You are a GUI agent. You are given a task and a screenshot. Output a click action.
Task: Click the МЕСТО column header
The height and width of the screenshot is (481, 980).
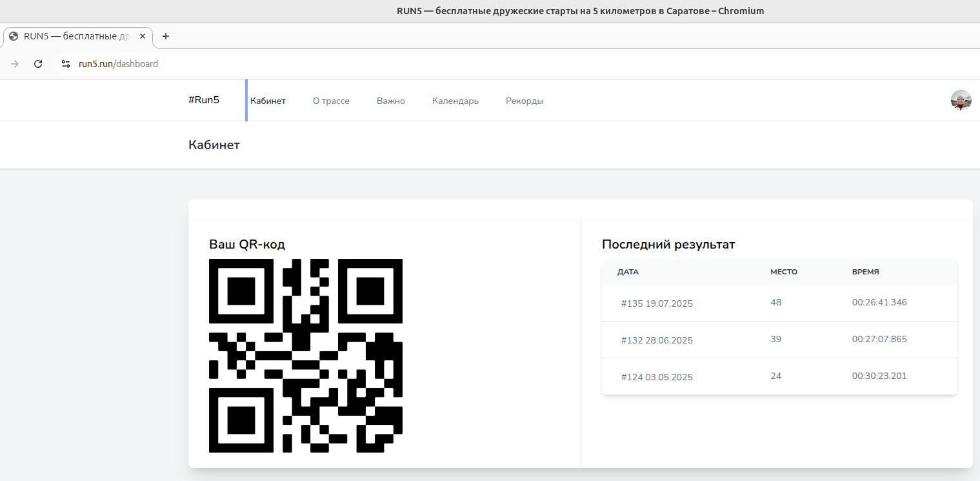pyautogui.click(x=784, y=272)
